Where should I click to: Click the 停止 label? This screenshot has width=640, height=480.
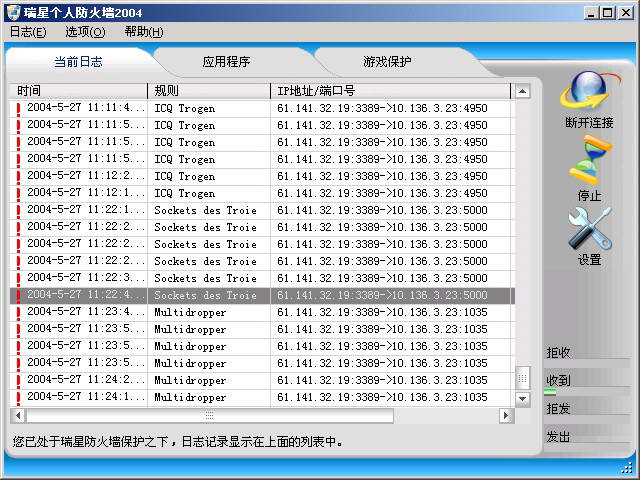pos(589,196)
